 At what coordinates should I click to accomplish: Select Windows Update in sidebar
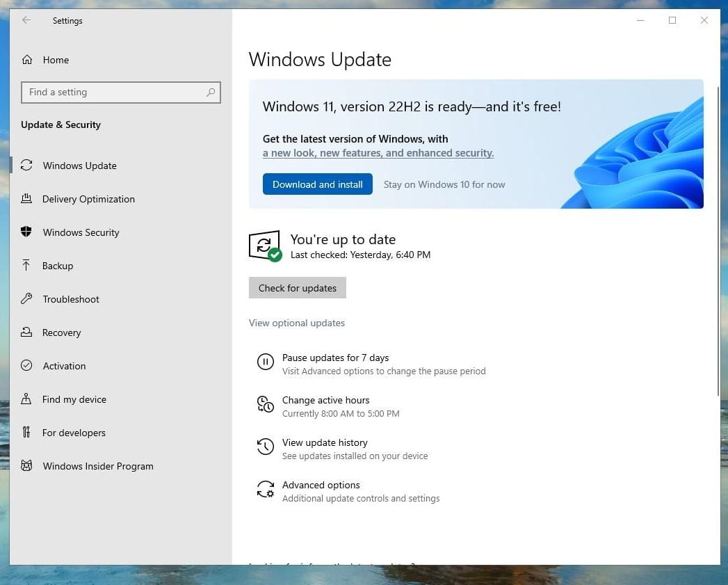point(79,166)
